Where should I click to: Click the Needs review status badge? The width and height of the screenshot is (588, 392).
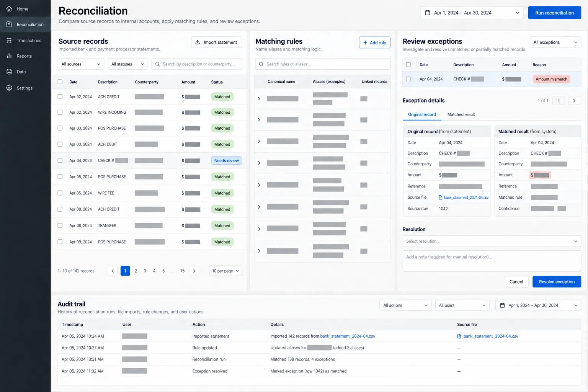point(226,160)
